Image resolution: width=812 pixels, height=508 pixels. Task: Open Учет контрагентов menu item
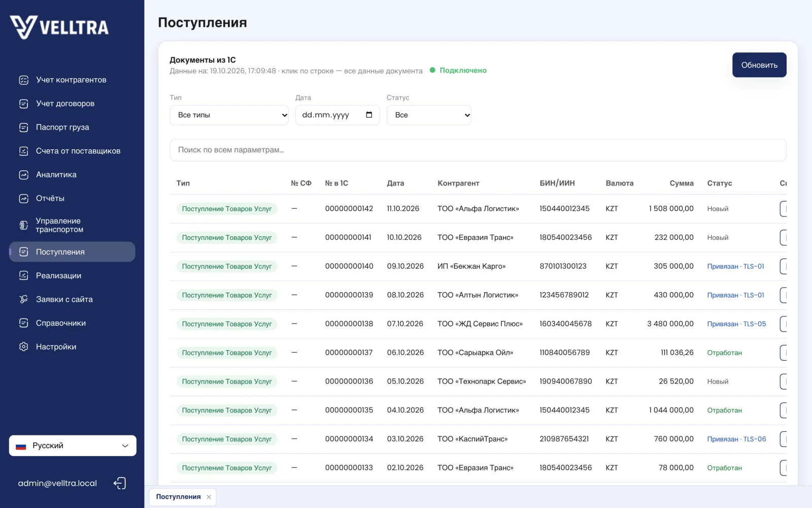[72, 80]
